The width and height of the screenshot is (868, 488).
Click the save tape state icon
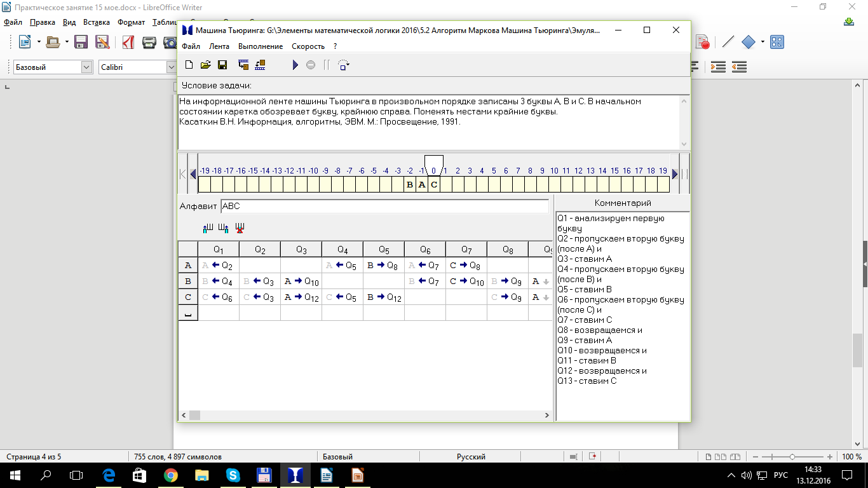[243, 65]
